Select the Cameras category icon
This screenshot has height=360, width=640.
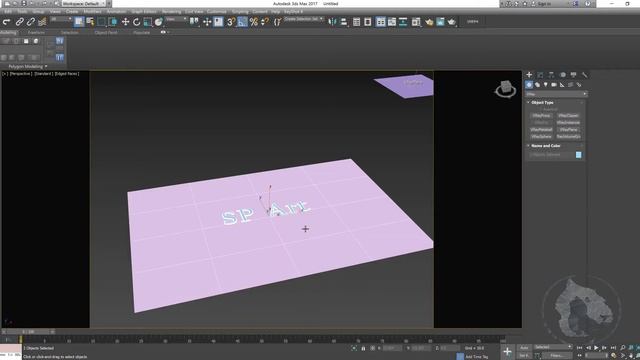click(554, 85)
